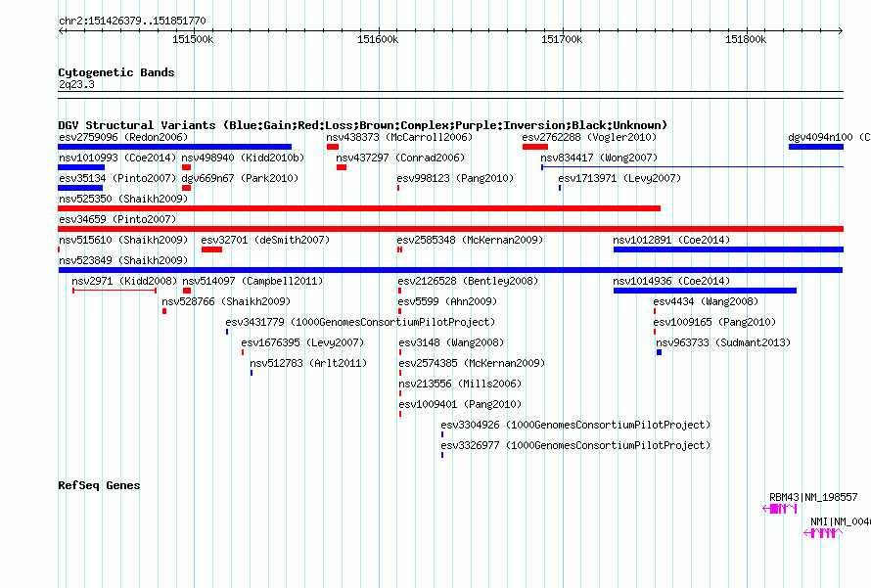Select esv34659 (Pinto2007) label
The height and width of the screenshot is (588, 871).
[x=117, y=219]
